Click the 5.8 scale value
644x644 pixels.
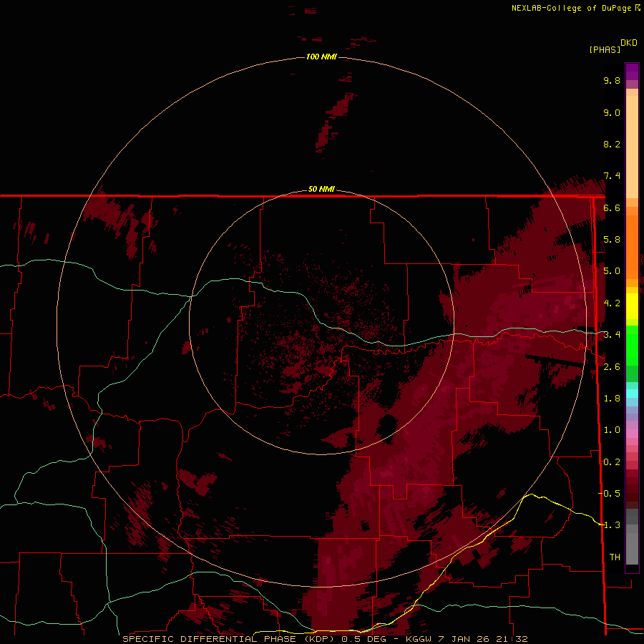[x=612, y=240]
